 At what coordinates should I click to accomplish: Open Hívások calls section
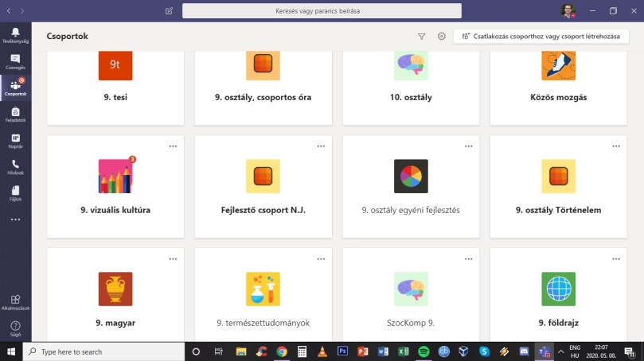click(x=15, y=167)
